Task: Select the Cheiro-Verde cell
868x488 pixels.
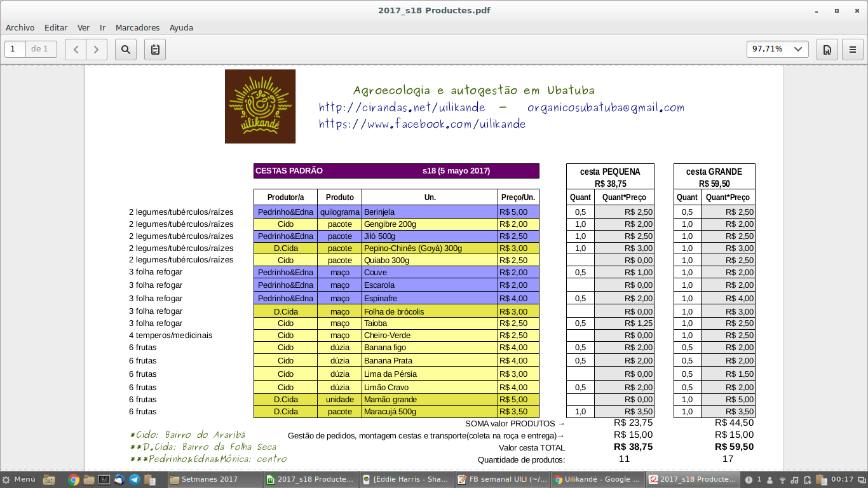Action: [x=430, y=335]
